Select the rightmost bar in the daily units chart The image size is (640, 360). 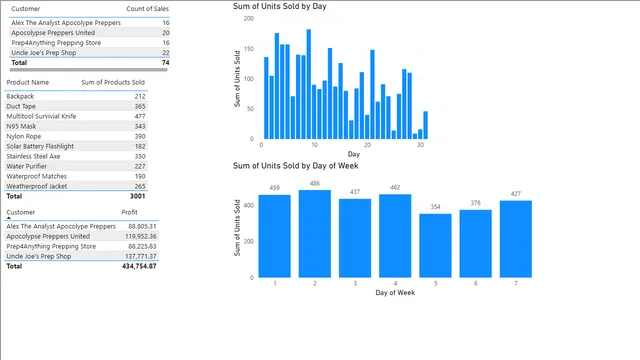click(x=425, y=125)
